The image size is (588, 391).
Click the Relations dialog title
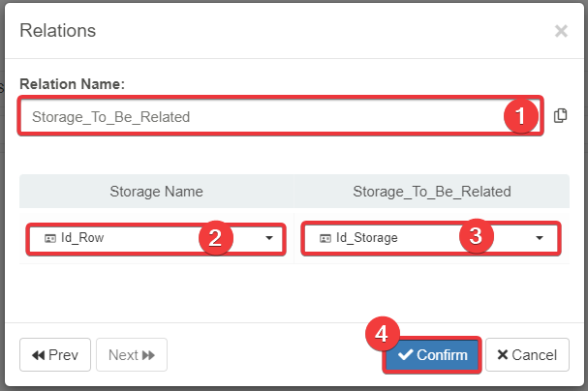click(x=58, y=31)
